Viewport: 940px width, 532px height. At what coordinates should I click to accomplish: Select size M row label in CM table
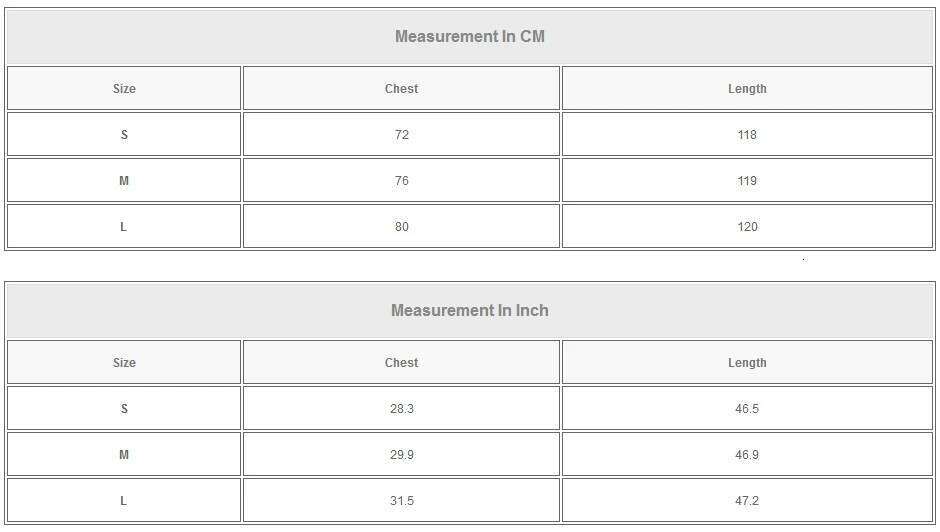point(124,181)
